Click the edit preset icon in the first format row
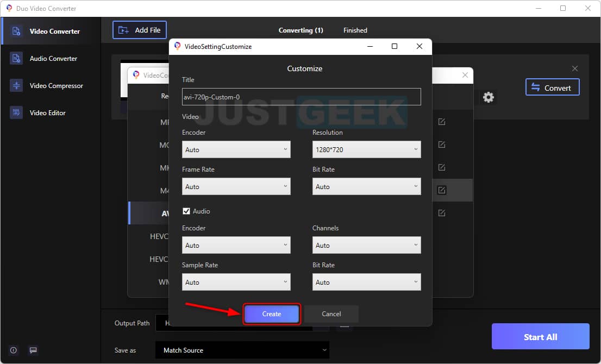 pos(442,122)
